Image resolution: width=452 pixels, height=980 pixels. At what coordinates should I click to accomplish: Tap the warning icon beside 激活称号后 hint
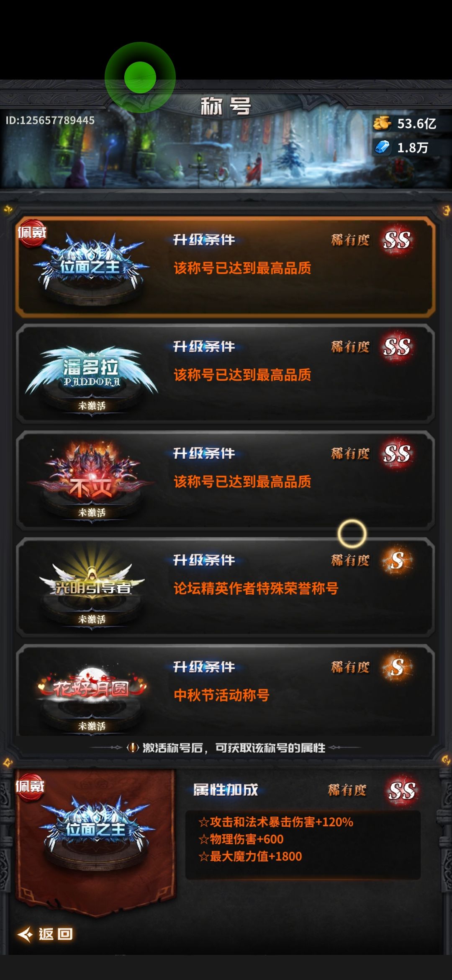(x=133, y=748)
